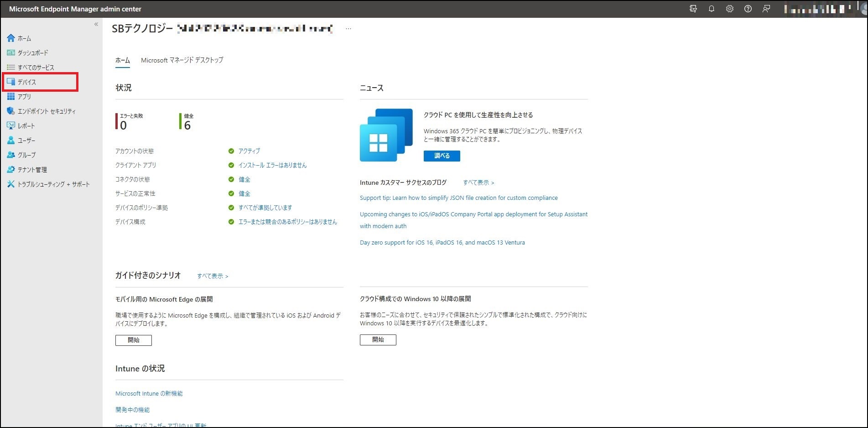Open the directory and subscription filter icon

(x=693, y=9)
